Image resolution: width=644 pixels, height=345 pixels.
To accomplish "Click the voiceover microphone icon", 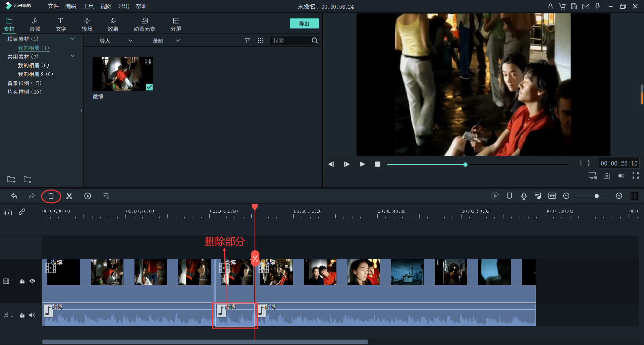I will tap(524, 196).
